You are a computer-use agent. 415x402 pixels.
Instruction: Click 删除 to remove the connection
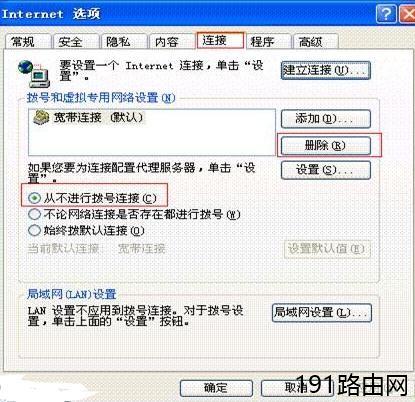click(x=326, y=146)
